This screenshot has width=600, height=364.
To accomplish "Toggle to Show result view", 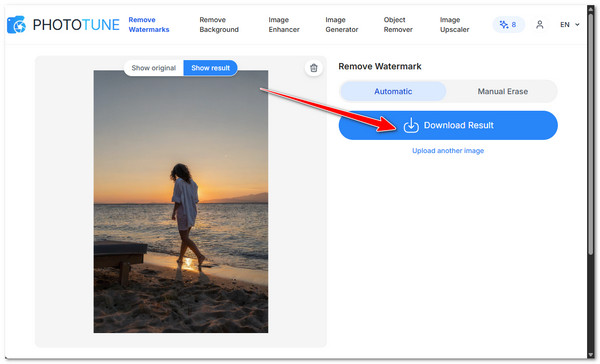I will coord(210,68).
